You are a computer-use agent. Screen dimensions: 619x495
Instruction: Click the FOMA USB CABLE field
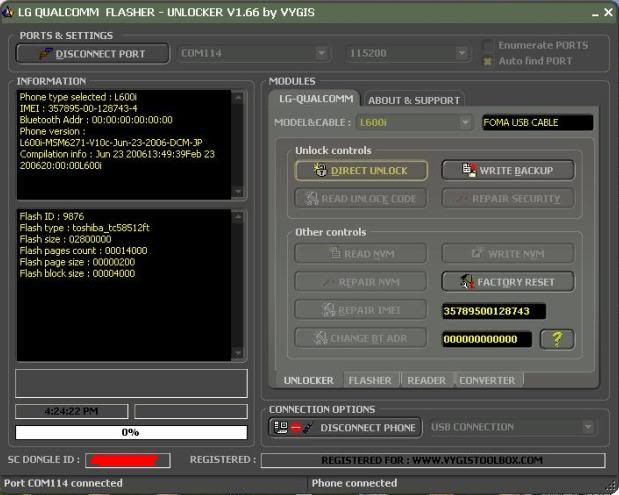click(537, 123)
